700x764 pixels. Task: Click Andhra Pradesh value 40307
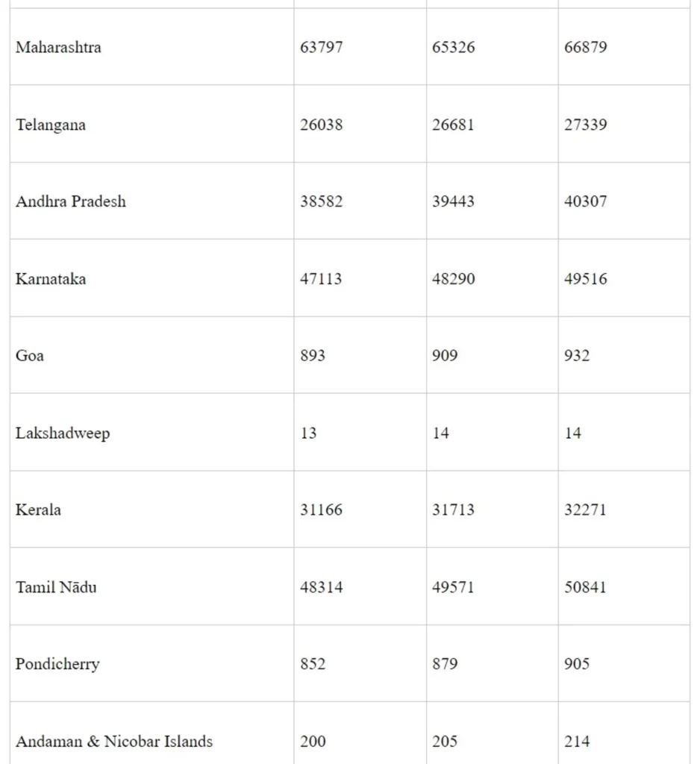(585, 201)
